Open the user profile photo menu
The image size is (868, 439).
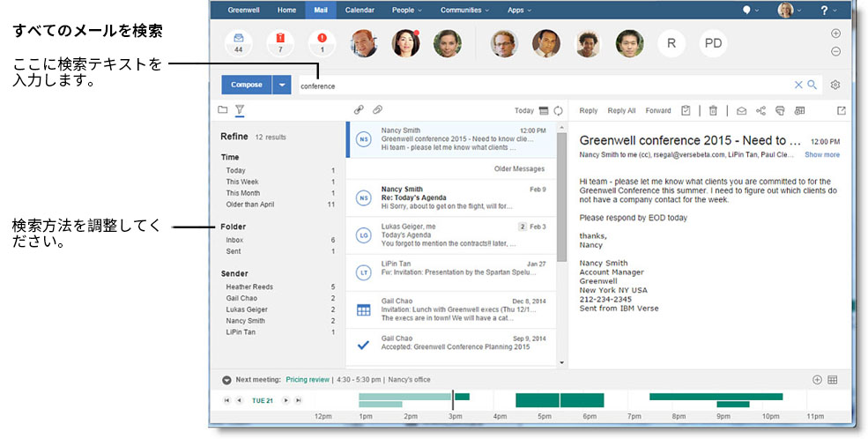[789, 10]
